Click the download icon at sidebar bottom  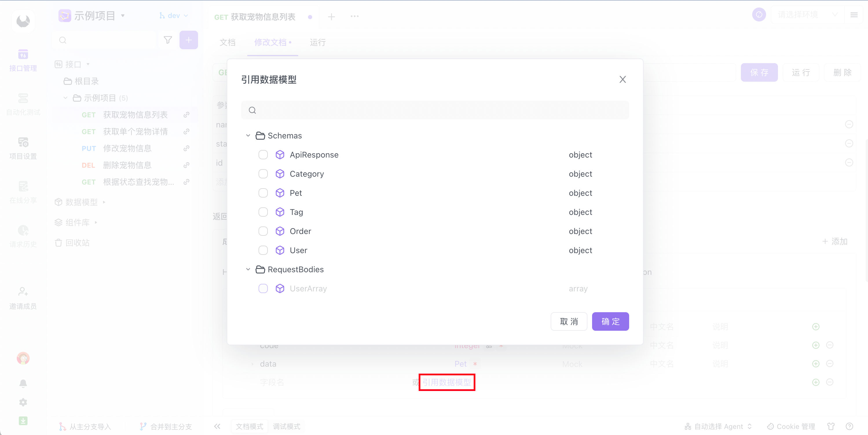pos(23,421)
